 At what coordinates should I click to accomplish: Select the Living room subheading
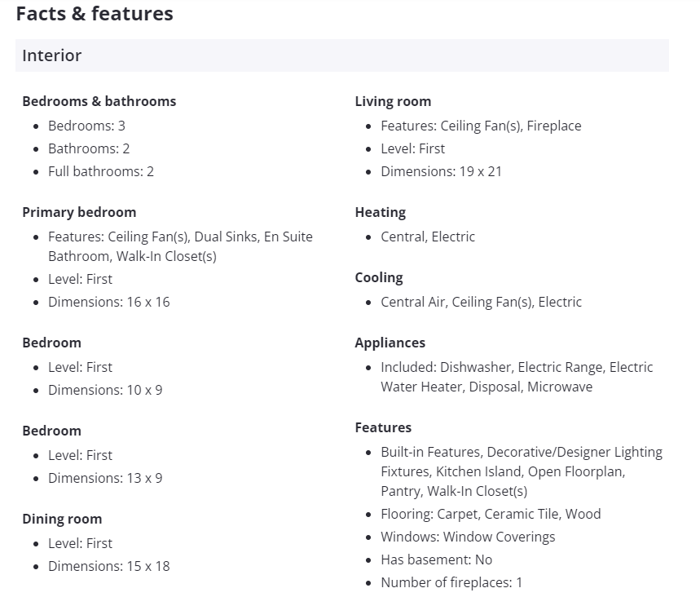point(393,101)
